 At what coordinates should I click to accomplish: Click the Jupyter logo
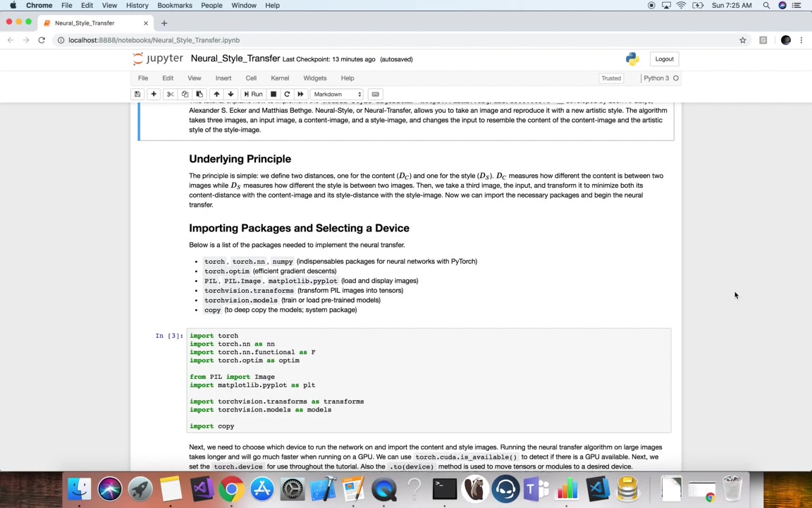point(157,59)
